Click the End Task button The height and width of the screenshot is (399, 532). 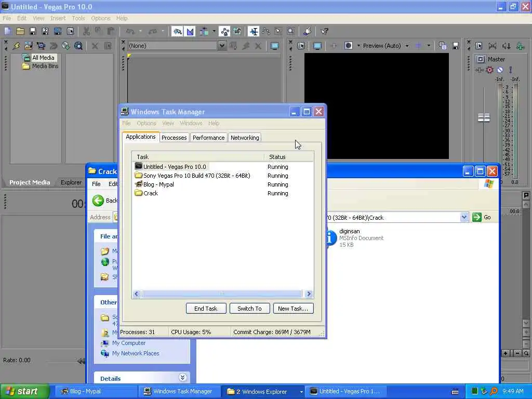tap(206, 309)
